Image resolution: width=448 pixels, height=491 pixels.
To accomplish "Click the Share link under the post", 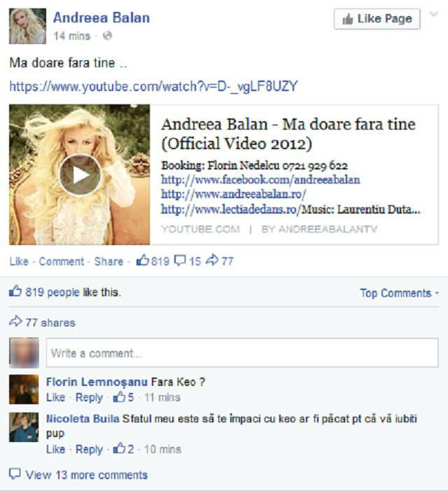I will pos(108,261).
